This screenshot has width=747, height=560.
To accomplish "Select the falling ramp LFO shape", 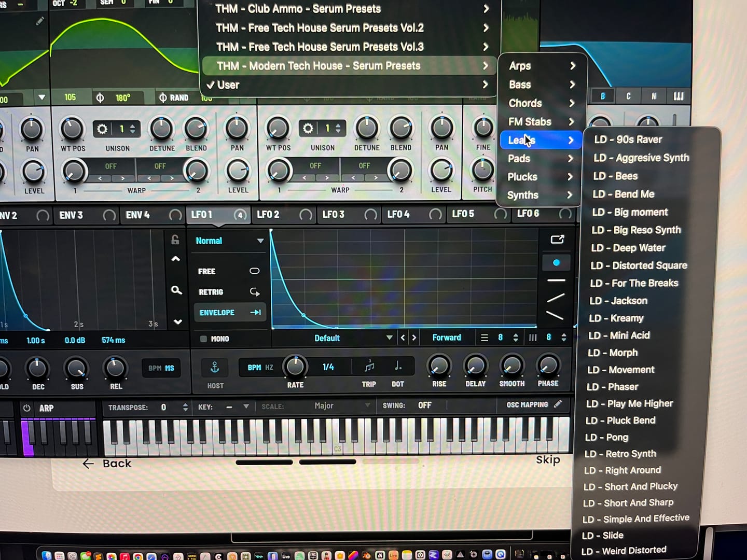I will (555, 315).
